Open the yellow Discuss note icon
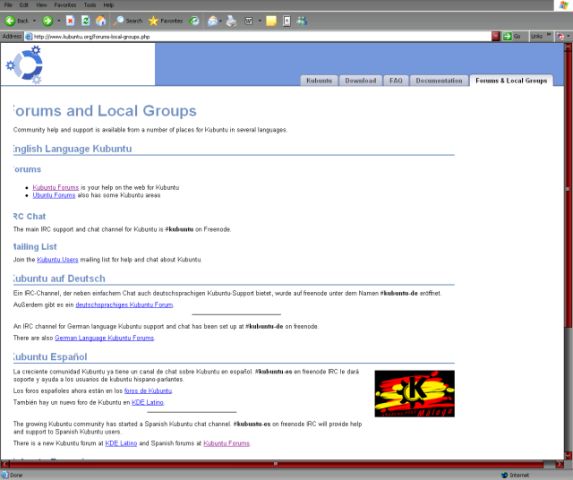The height and width of the screenshot is (480, 573). pyautogui.click(x=271, y=21)
